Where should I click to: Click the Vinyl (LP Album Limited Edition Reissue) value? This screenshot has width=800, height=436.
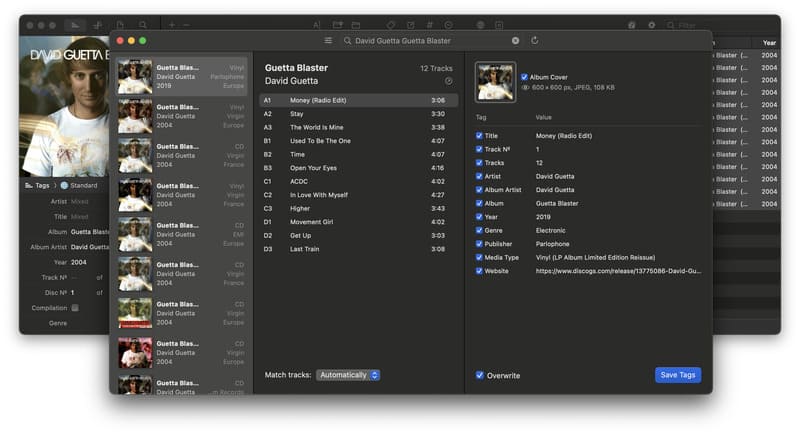pos(595,258)
